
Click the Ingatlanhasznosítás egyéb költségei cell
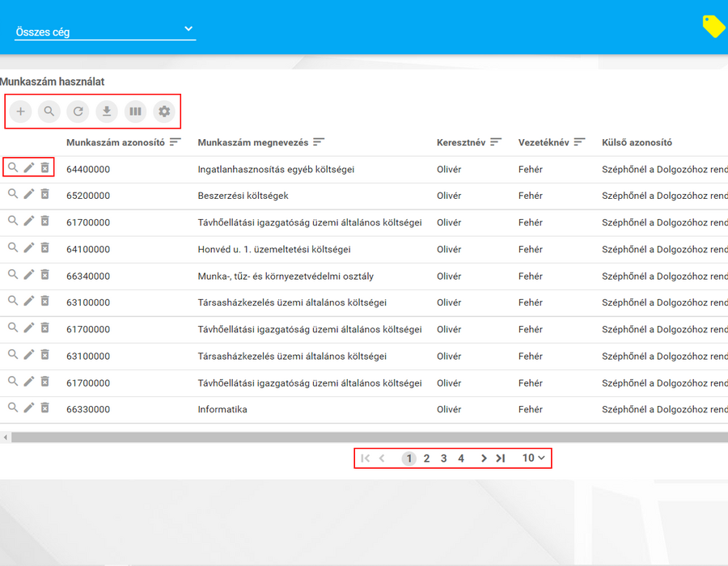[276, 169]
